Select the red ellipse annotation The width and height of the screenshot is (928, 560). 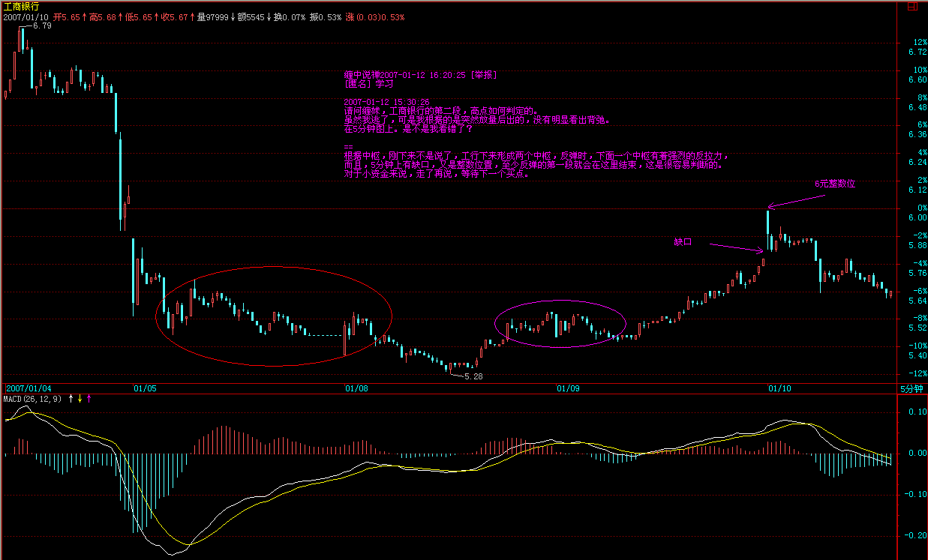(274, 268)
